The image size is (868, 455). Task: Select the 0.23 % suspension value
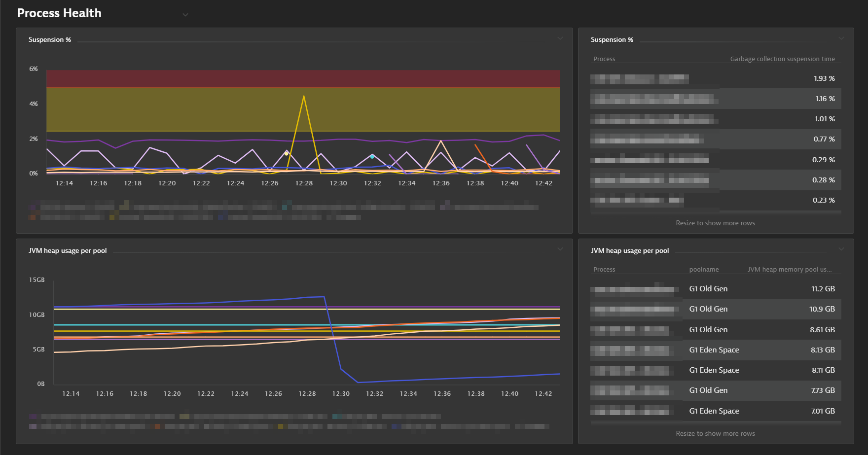coord(824,200)
